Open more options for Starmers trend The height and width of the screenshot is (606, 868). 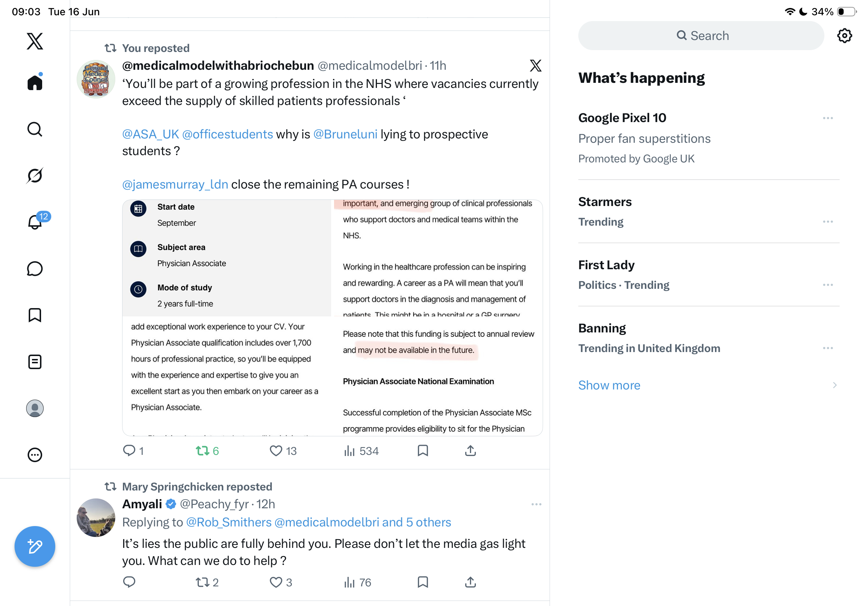coord(828,222)
